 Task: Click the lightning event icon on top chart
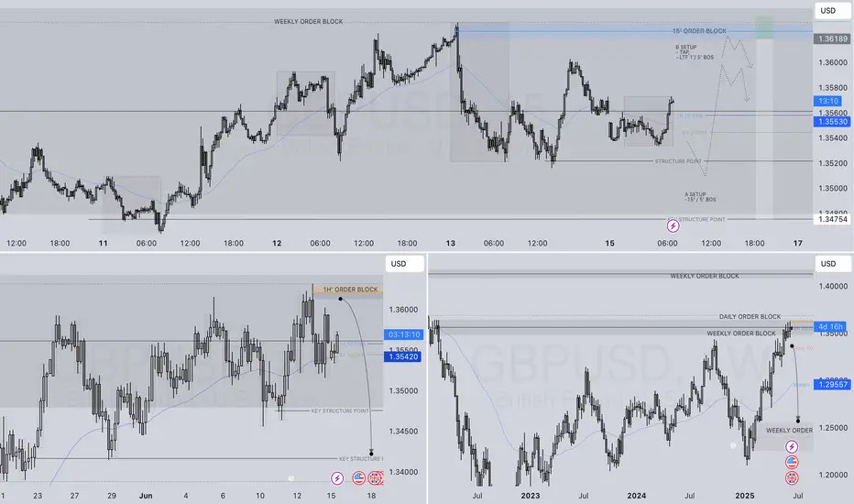(673, 225)
